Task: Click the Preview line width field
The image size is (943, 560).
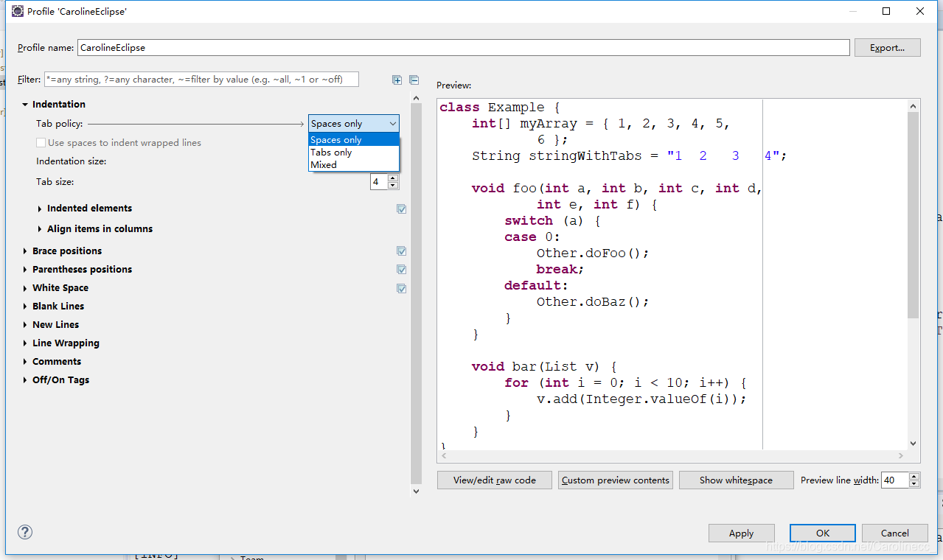Action: 894,480
